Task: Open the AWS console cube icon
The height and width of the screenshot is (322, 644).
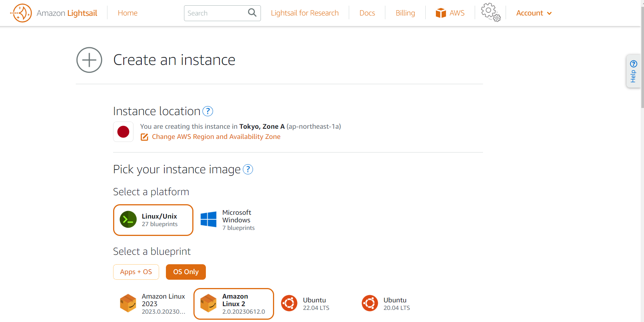Action: tap(440, 13)
